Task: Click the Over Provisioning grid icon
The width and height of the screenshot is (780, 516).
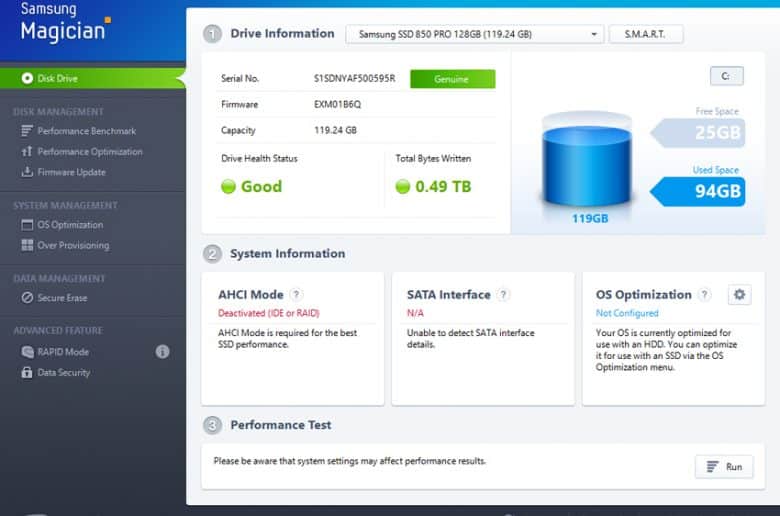Action: 27,245
